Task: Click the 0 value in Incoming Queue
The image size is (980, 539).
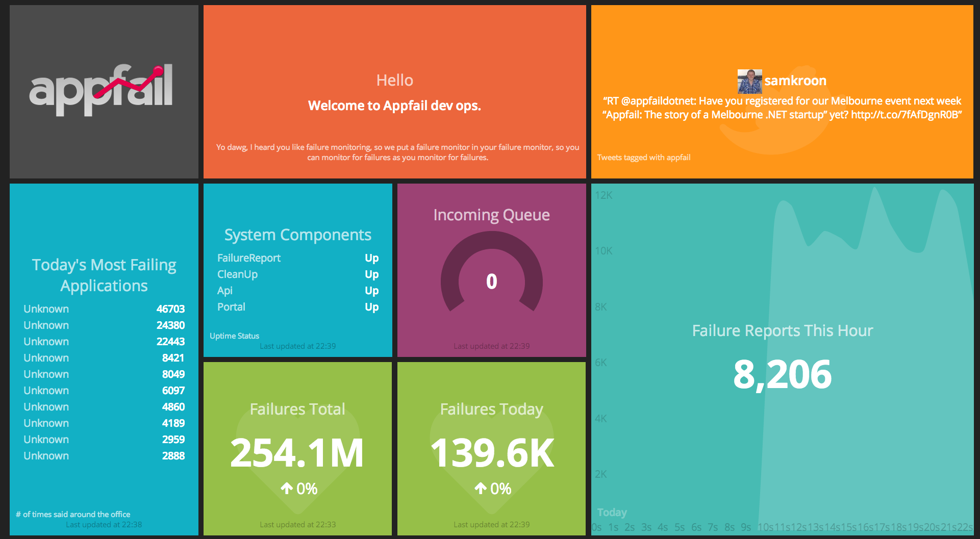Action: 492,281
